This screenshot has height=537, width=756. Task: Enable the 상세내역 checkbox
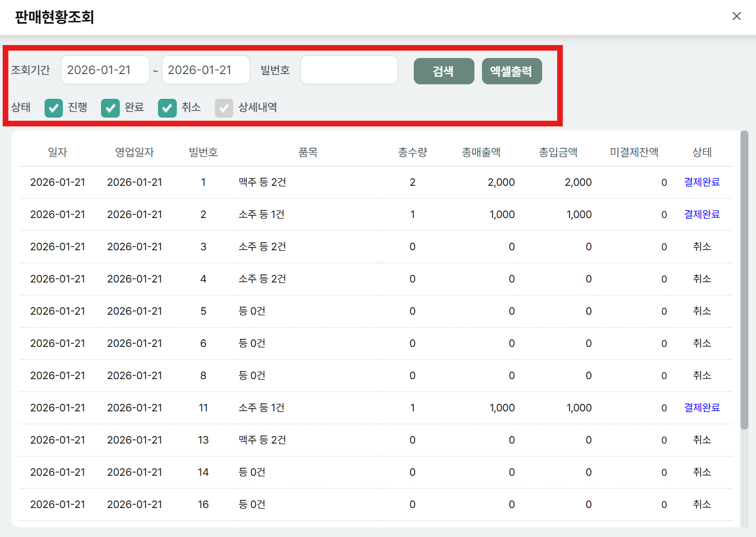(x=224, y=108)
